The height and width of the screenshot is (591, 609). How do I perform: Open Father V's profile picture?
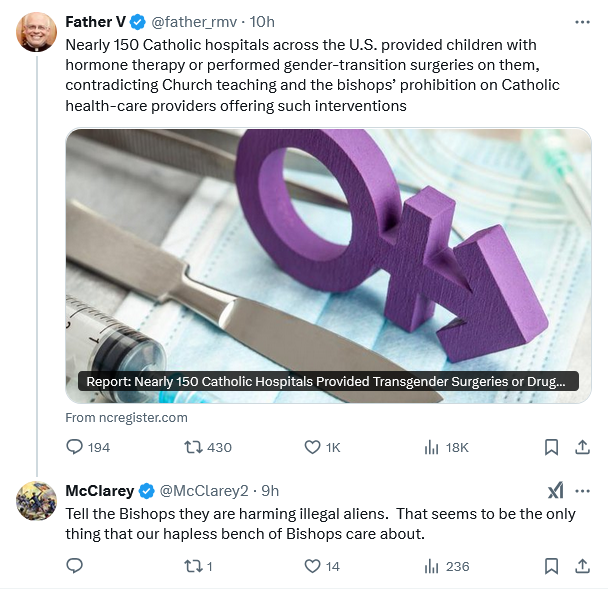(37, 32)
